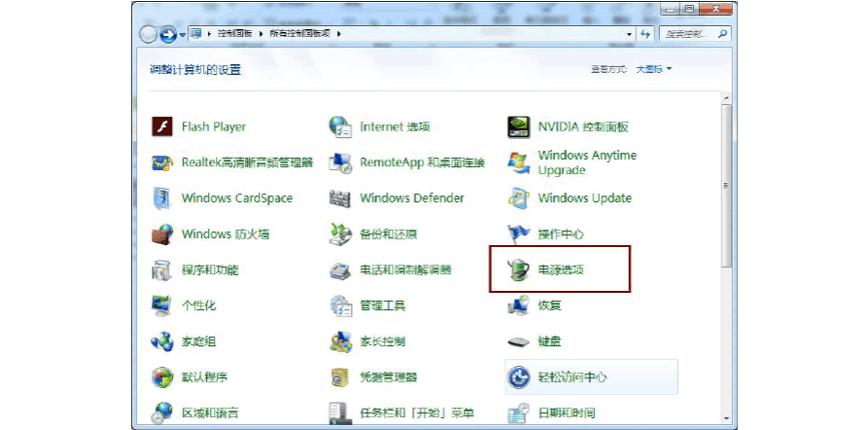Open the 键盘 keyboard icon
The height and width of the screenshot is (430, 868).
click(519, 341)
